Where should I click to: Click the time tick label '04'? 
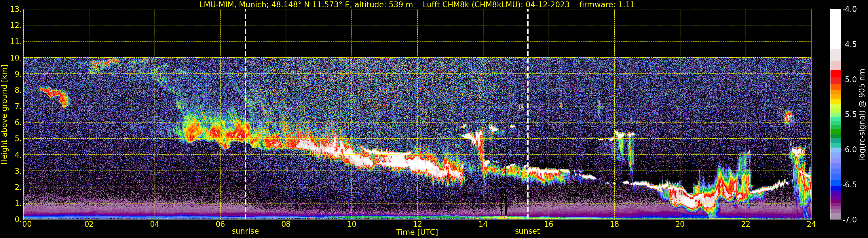click(155, 224)
